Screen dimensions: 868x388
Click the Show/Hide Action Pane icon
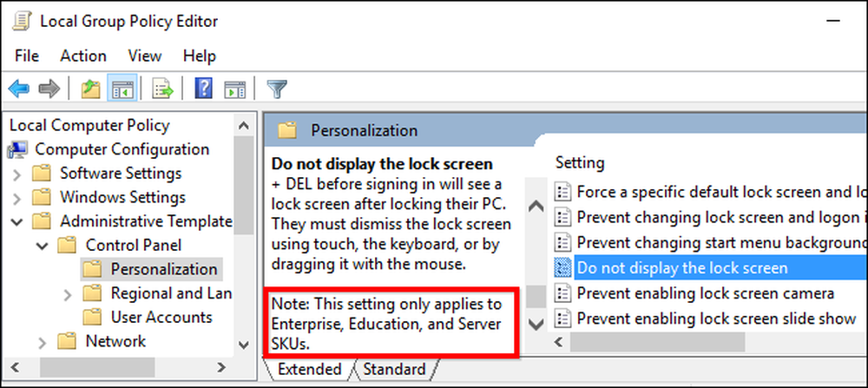coord(234,88)
